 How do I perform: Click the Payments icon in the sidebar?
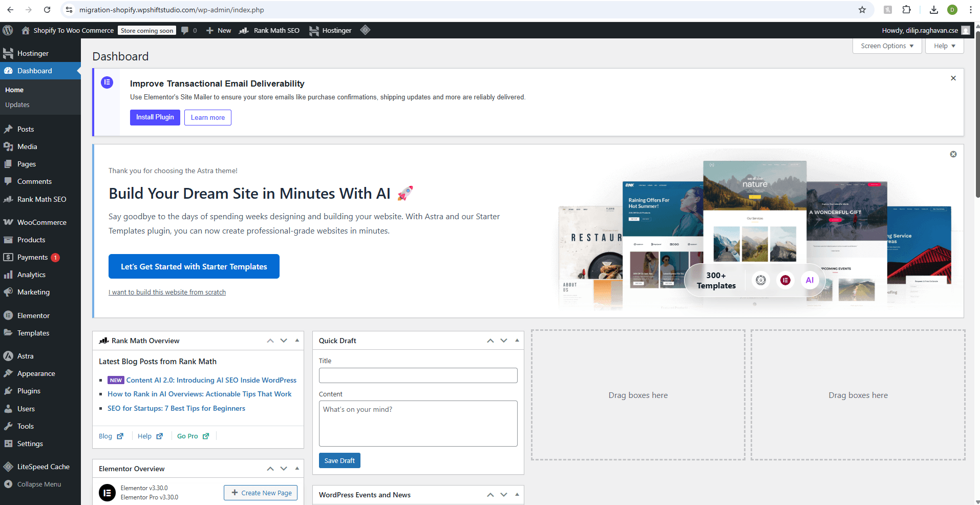click(8, 257)
